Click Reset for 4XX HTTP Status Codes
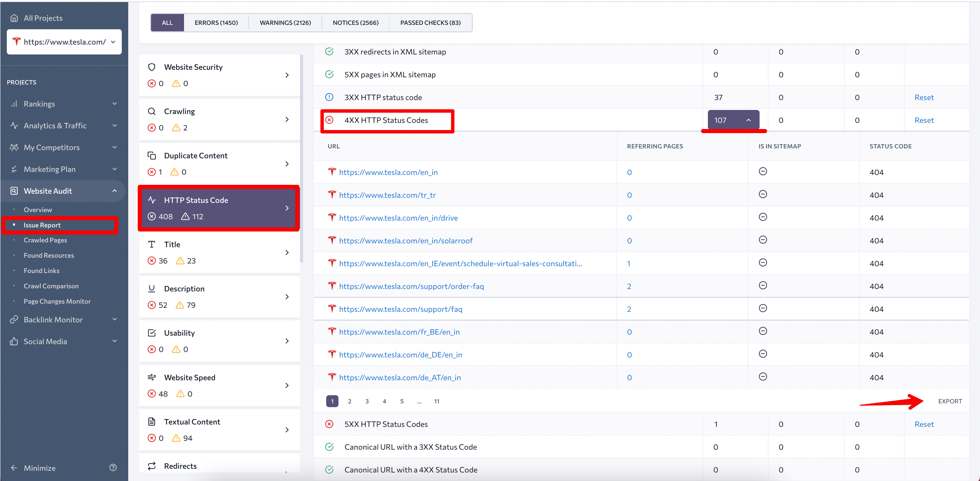 click(x=924, y=120)
